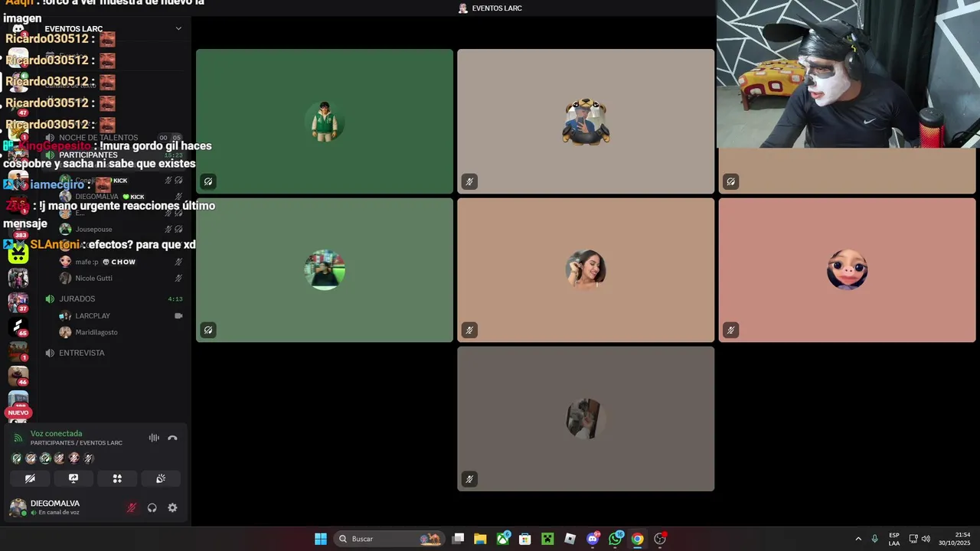This screenshot has height=551, width=980.
Task: Open the tray volume control
Action: pyautogui.click(x=926, y=539)
